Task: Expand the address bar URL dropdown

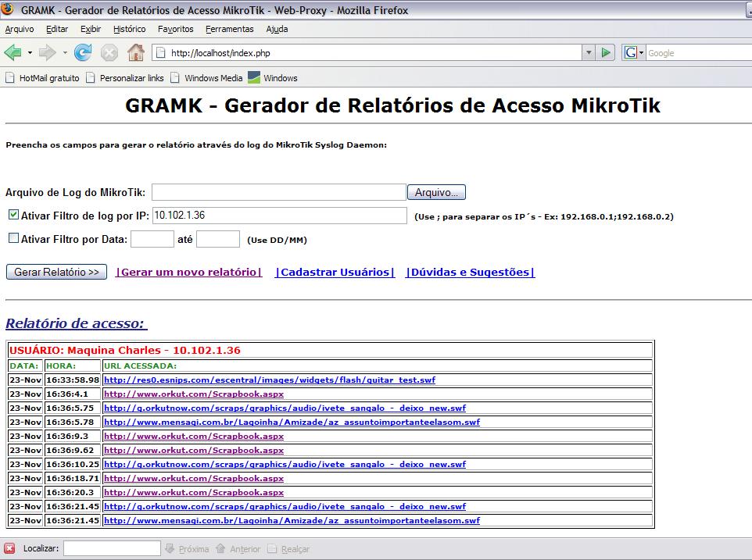Action: click(589, 52)
